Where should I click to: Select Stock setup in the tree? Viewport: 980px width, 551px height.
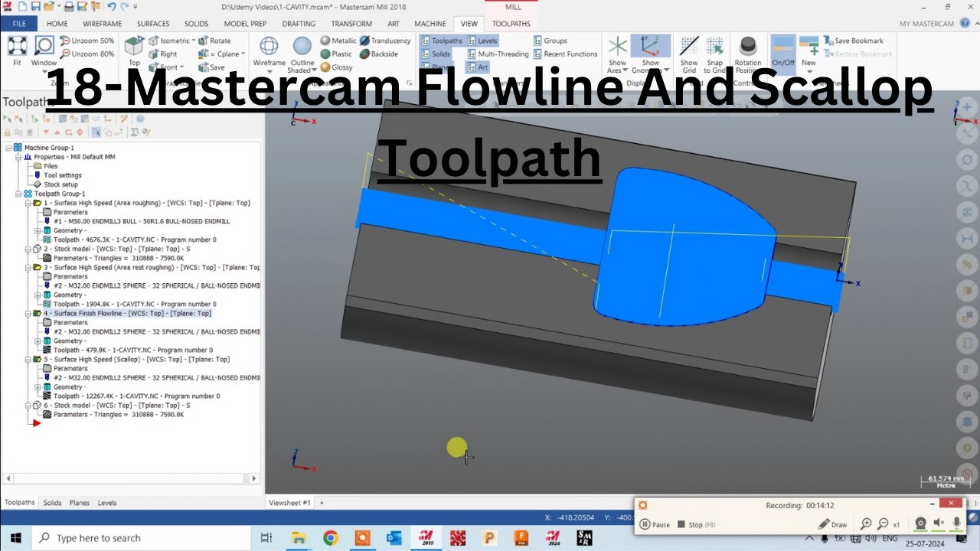60,184
